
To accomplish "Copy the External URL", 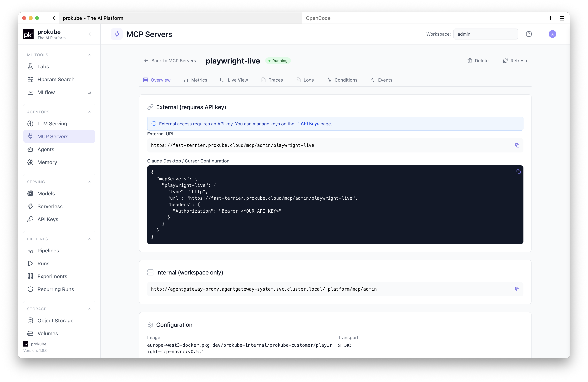I will pos(517,145).
